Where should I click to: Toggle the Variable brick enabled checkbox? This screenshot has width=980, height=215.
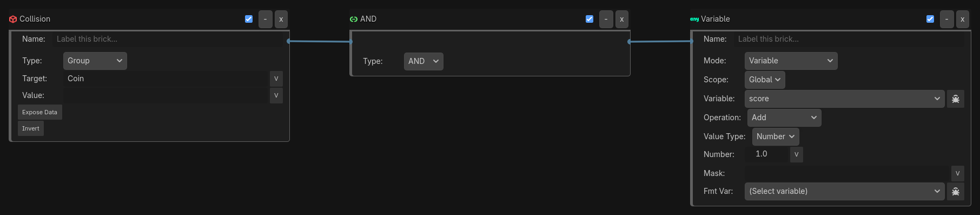coord(930,19)
